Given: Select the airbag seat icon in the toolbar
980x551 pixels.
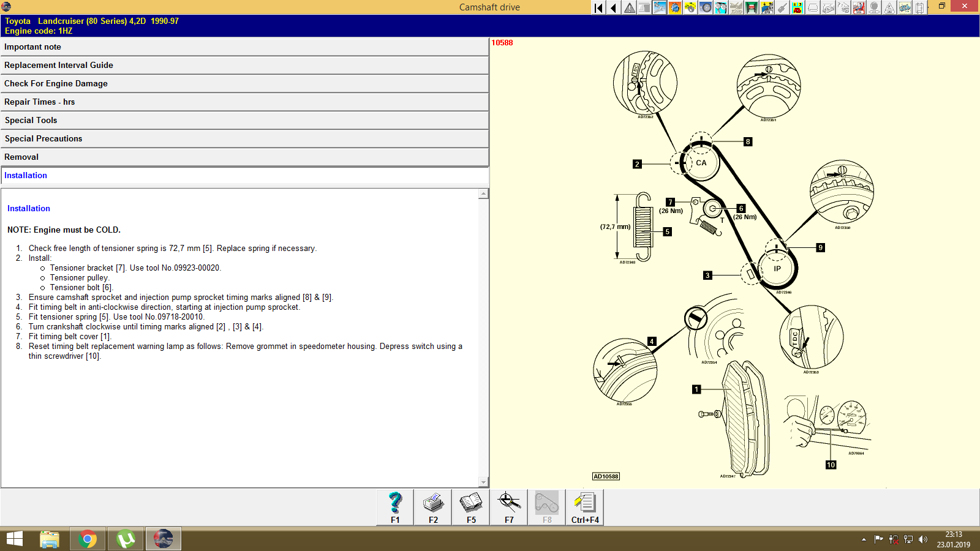Looking at the screenshot, I should (x=859, y=7).
